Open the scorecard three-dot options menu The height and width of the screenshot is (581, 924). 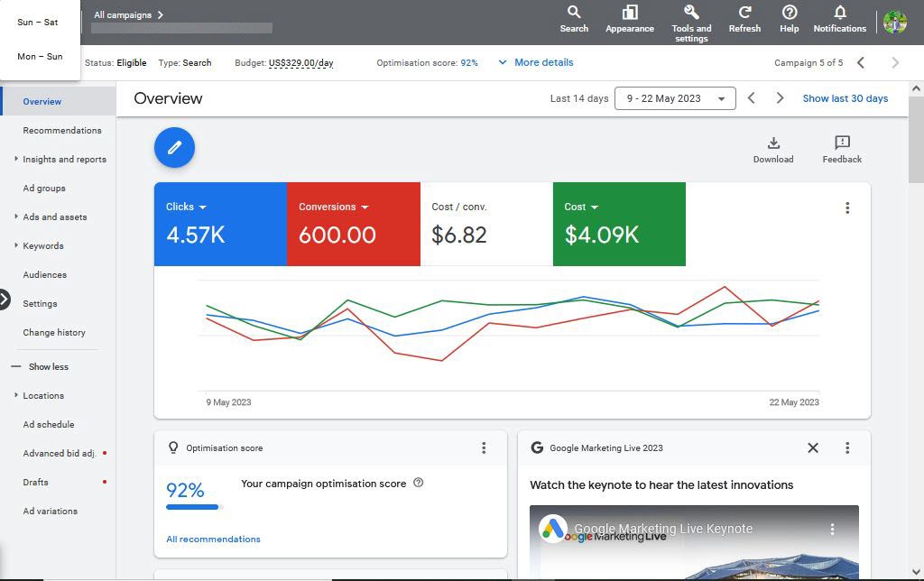point(846,207)
